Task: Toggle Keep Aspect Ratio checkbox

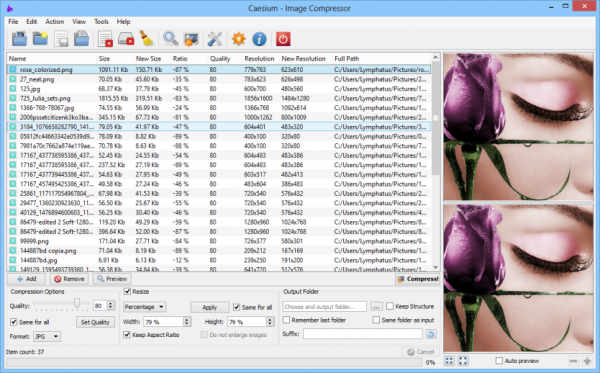Action: point(127,335)
